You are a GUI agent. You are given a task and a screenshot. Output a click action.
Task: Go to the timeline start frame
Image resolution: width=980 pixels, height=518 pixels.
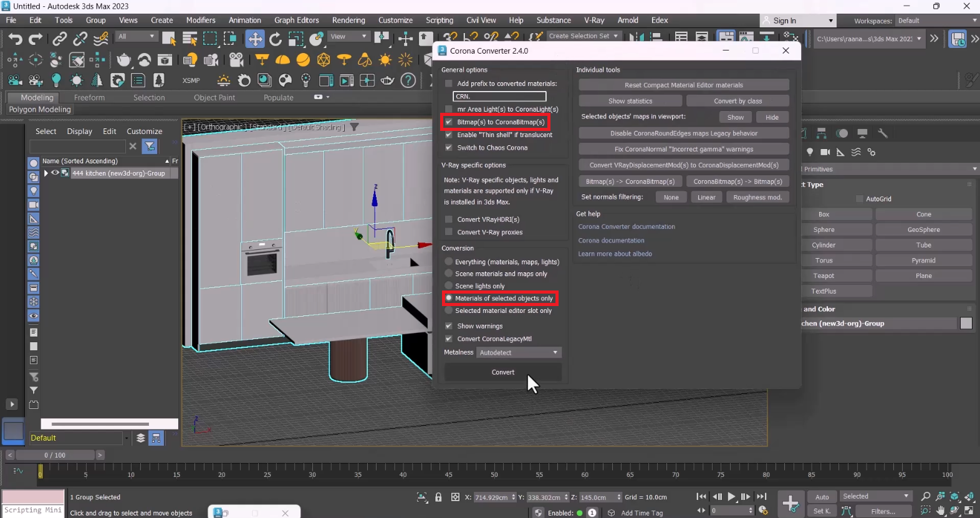[x=701, y=497]
